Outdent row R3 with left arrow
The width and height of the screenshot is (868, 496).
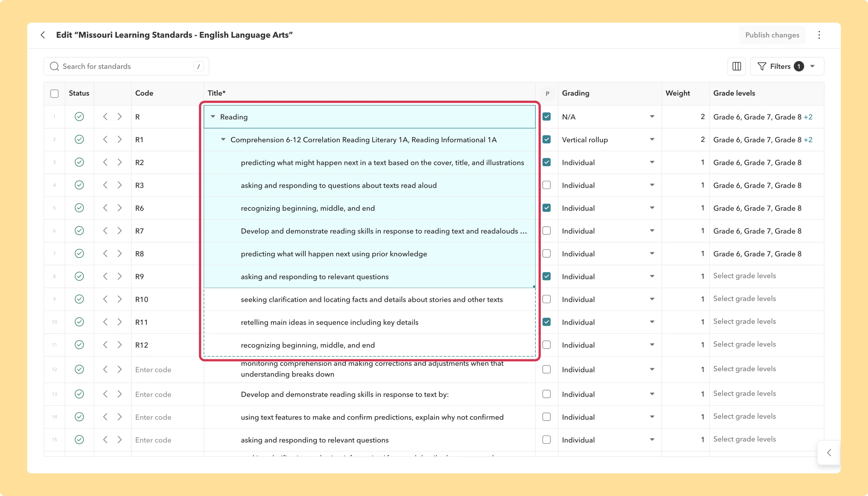105,185
